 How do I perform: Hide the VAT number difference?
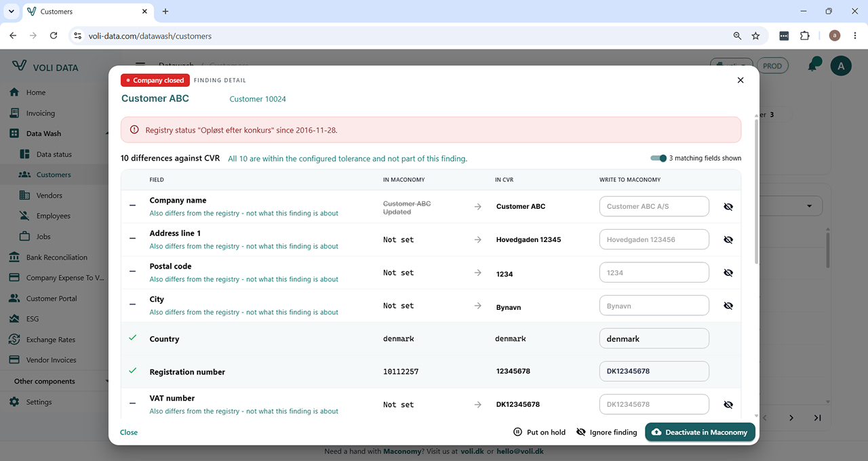coord(728,405)
